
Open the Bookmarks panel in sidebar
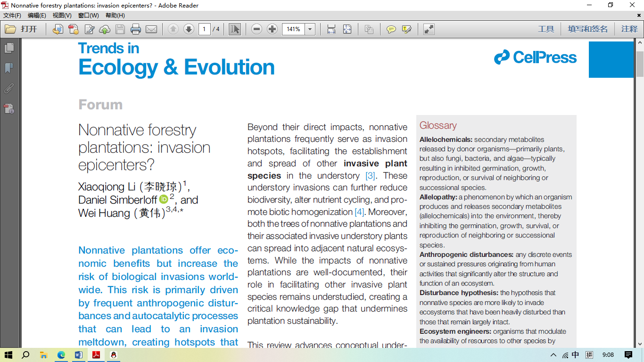9,68
